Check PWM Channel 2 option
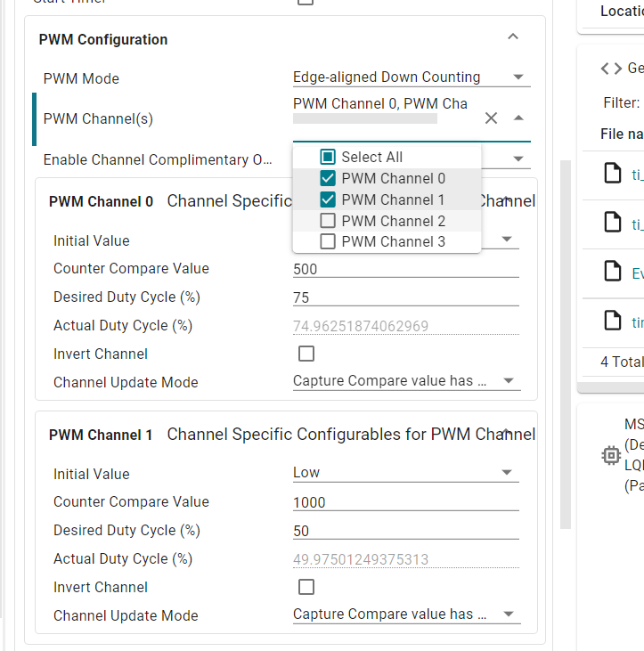 [x=328, y=221]
